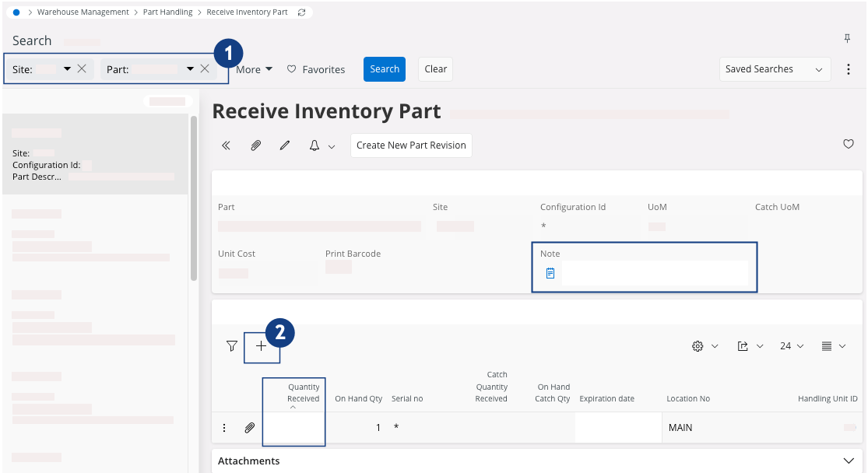Click the Quantity Received input cell
Image resolution: width=868 pixels, height=473 pixels.
(293, 428)
